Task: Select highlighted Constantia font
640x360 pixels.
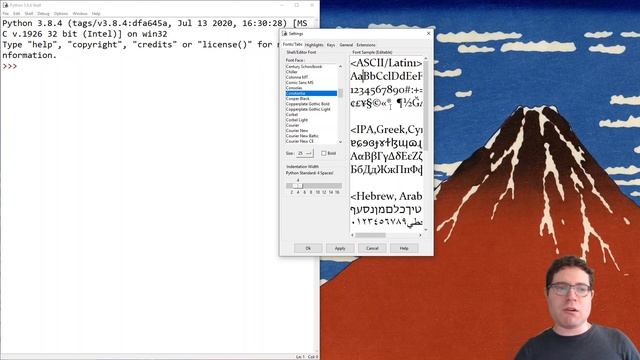Action: click(x=311, y=93)
